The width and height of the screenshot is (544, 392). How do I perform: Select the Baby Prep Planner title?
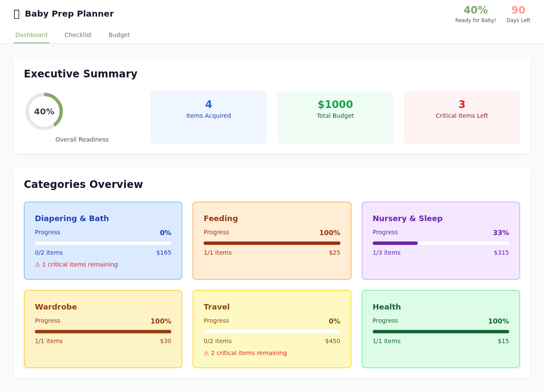click(x=69, y=13)
